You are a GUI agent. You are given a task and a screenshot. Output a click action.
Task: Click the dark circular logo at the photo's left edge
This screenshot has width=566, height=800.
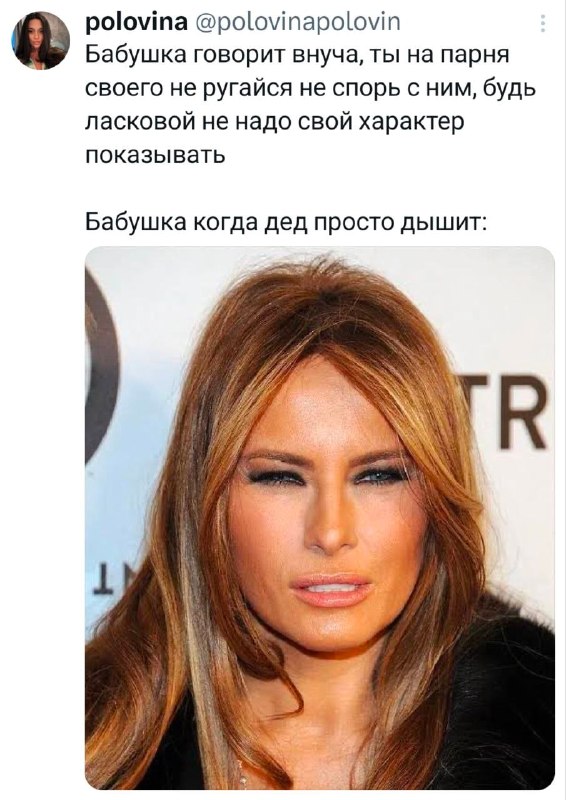(x=100, y=365)
